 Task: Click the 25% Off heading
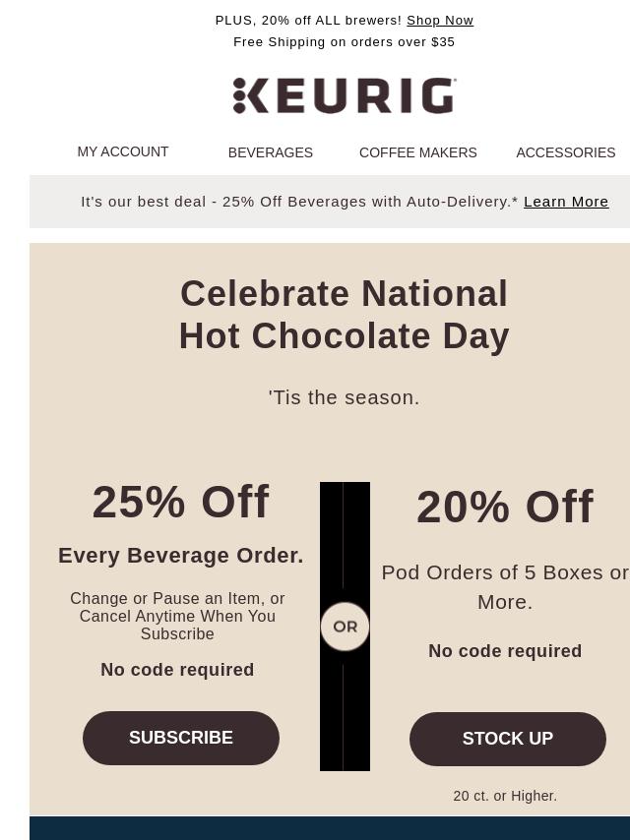[x=181, y=502]
